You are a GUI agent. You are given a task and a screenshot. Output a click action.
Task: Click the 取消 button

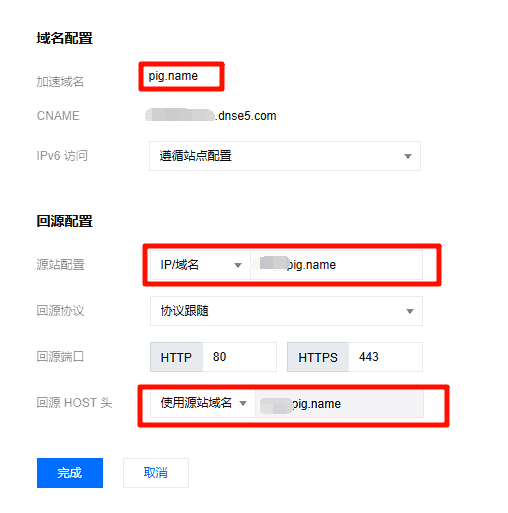point(156,473)
